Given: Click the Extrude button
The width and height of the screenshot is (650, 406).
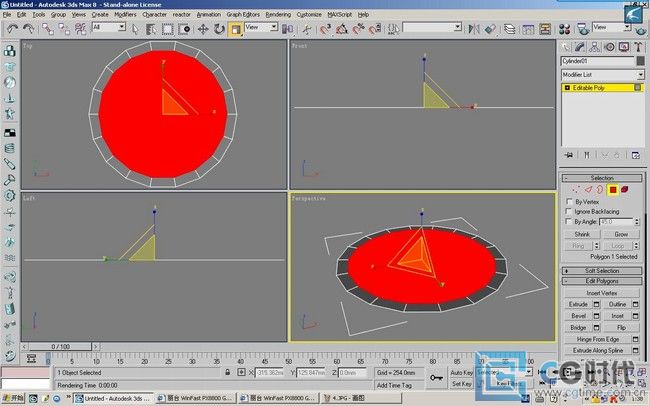Looking at the screenshot, I should pyautogui.click(x=578, y=304).
